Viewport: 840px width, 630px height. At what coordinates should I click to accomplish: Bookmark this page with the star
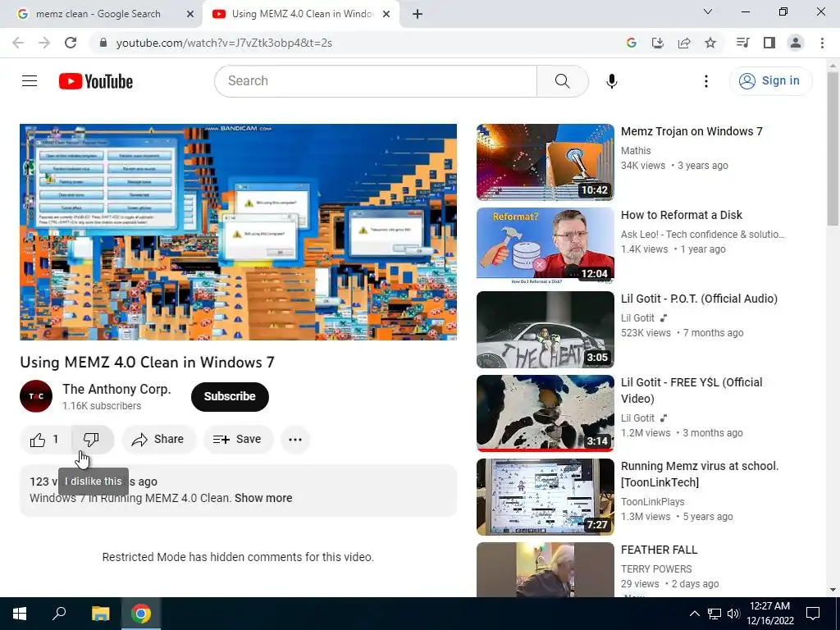coord(710,43)
